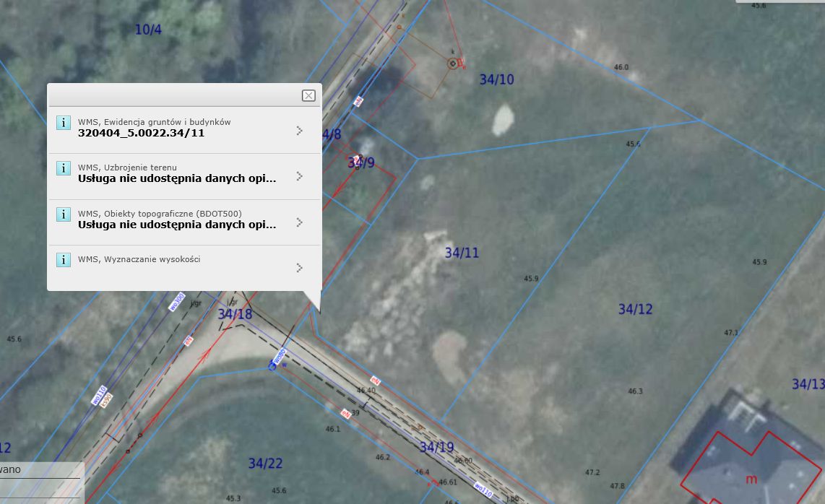The height and width of the screenshot is (504, 825).
Task: Click elevation point 46.3 on map
Action: coord(635,391)
